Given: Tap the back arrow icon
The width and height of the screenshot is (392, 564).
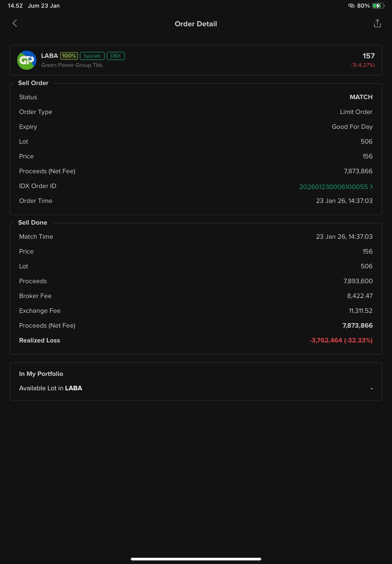Looking at the screenshot, I should tap(15, 24).
